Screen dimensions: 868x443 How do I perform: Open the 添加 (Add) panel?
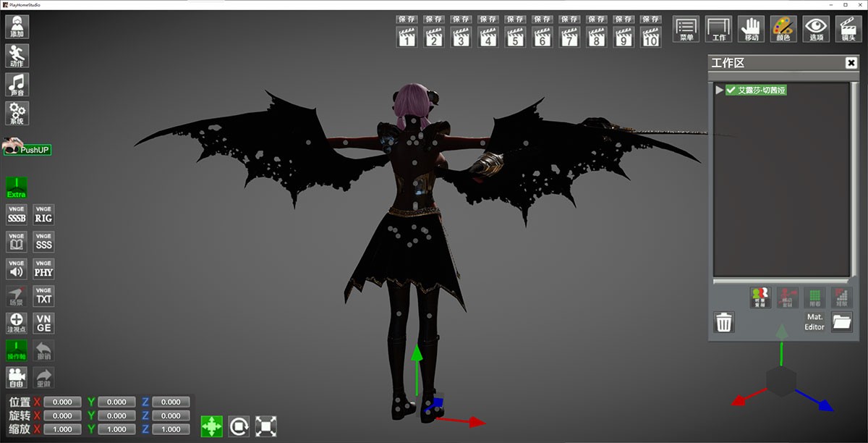(17, 27)
